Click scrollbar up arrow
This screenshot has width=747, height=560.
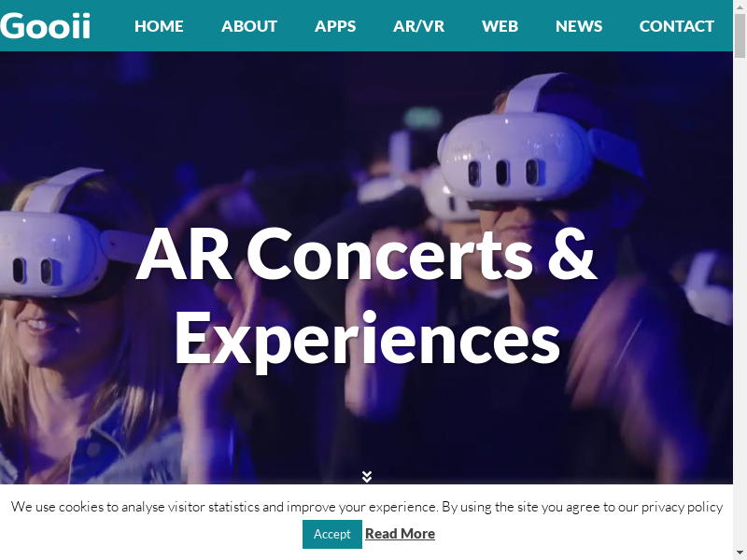click(x=740, y=6)
